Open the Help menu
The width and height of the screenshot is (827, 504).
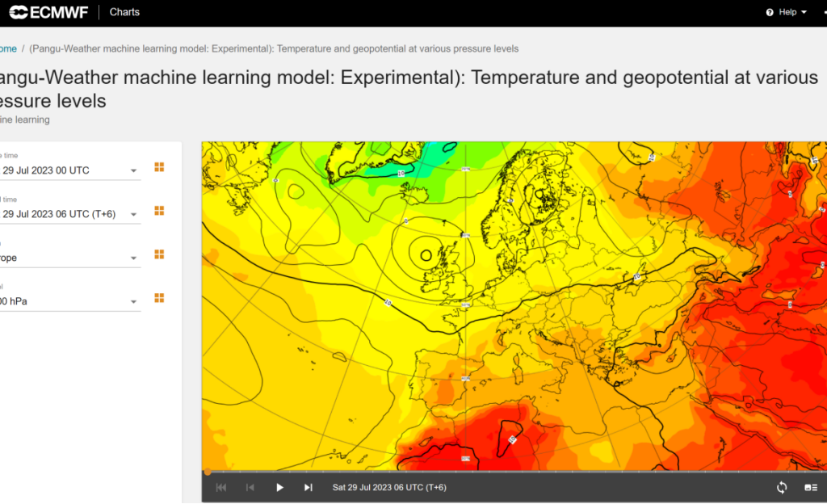pos(787,12)
